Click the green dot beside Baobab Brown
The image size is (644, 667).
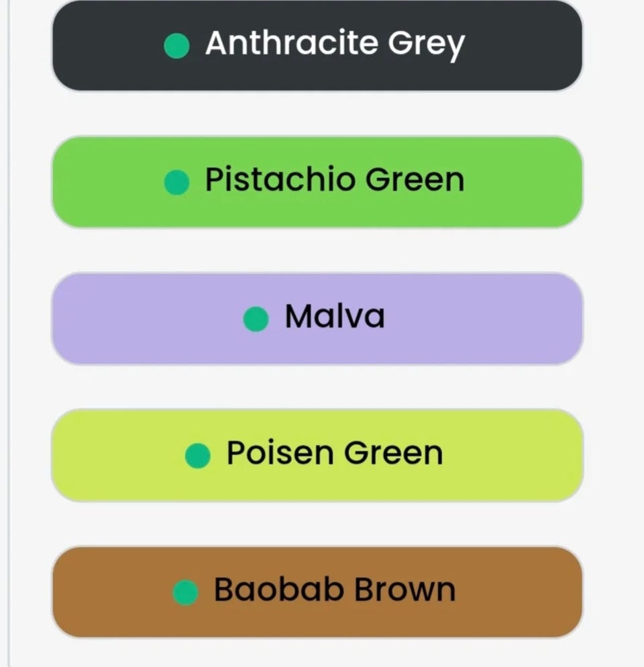(185, 592)
